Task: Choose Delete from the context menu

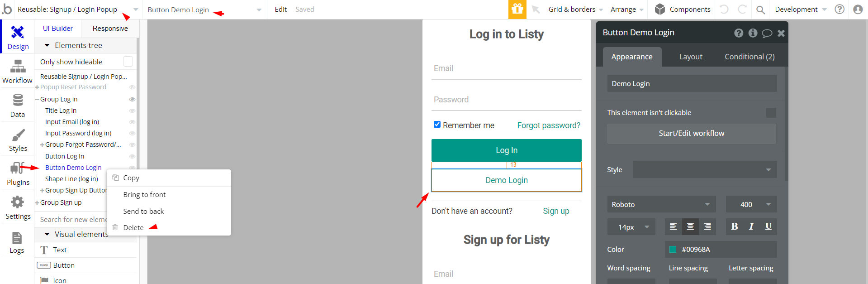Action: point(133,227)
